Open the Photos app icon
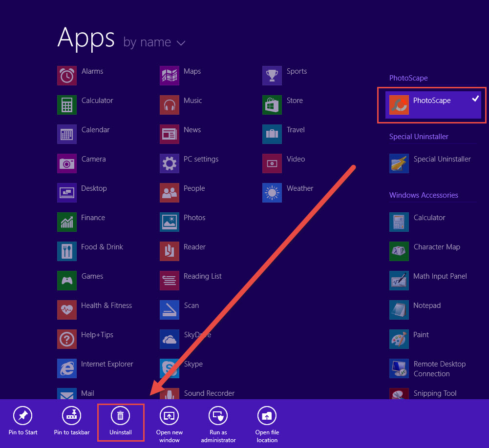The height and width of the screenshot is (448, 489). [170, 222]
